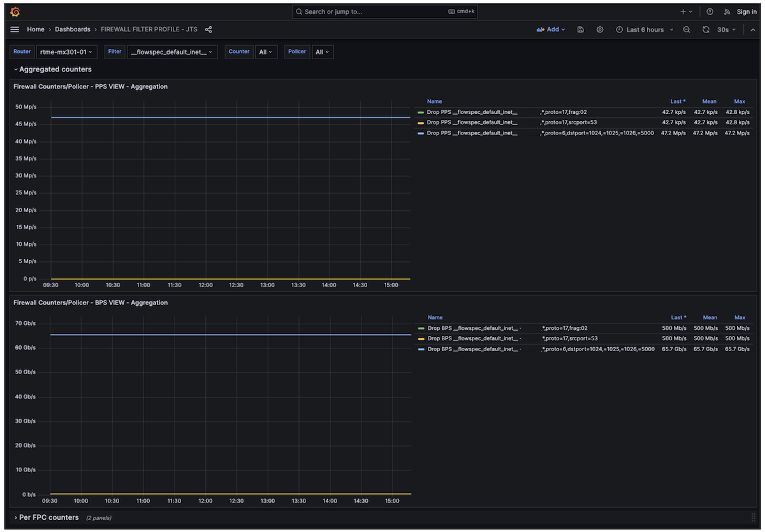Viewport: 765px width, 532px height.
Task: Open the Filter __flowspec_default_inet__ dropdown
Action: pyautogui.click(x=172, y=52)
